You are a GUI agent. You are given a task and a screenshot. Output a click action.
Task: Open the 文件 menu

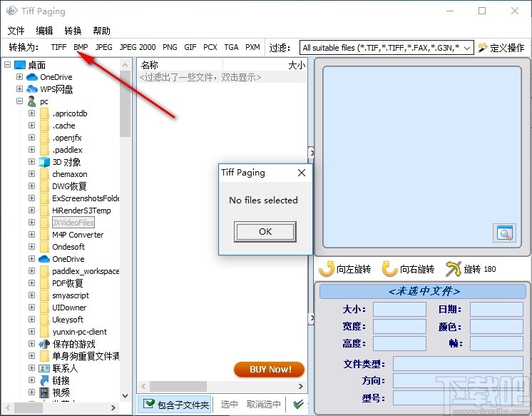16,31
